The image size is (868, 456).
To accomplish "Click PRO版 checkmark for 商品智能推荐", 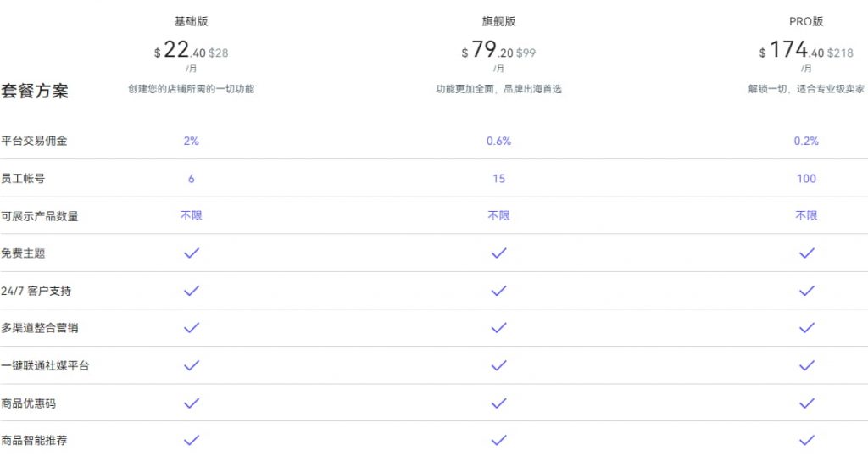I will tap(806, 440).
